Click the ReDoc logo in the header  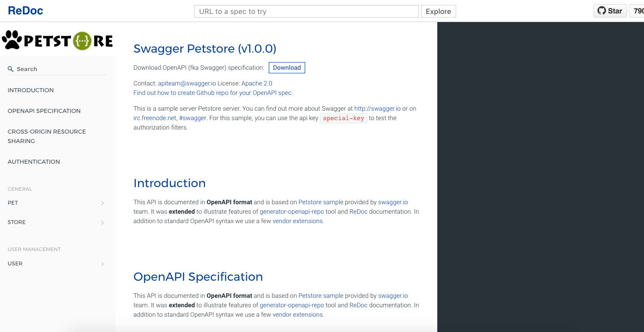coord(25,10)
